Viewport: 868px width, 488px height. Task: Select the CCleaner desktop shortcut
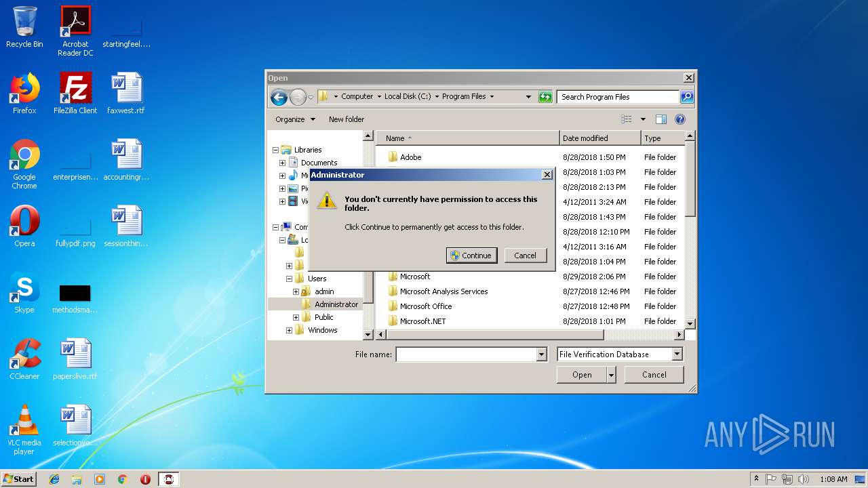click(x=24, y=359)
